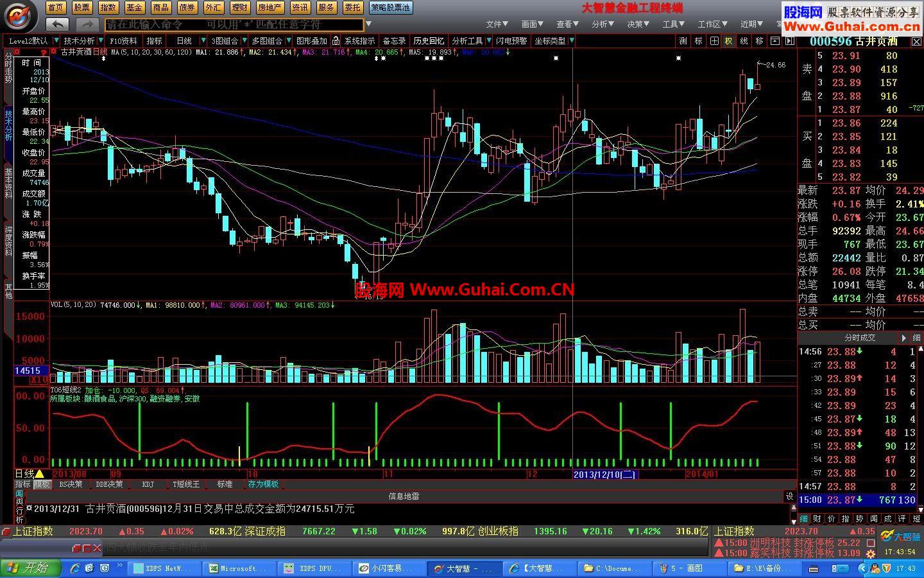Toggle the 细 detail tab in right panel
This screenshot has width=924, height=578.
[x=803, y=518]
